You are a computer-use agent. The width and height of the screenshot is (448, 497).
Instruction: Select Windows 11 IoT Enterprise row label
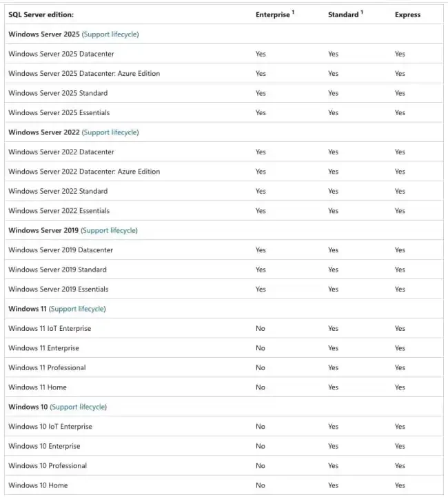tap(50, 328)
